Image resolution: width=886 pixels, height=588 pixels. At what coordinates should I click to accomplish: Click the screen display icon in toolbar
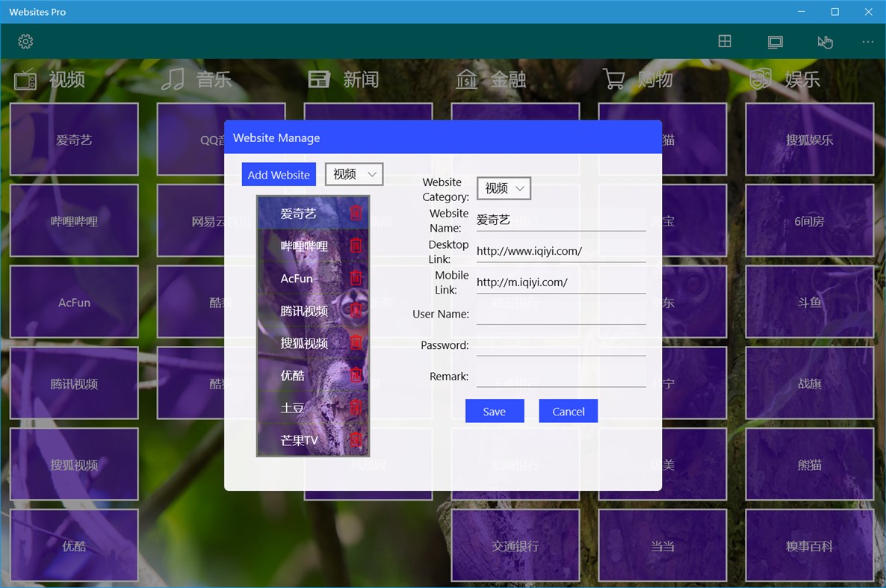[775, 42]
